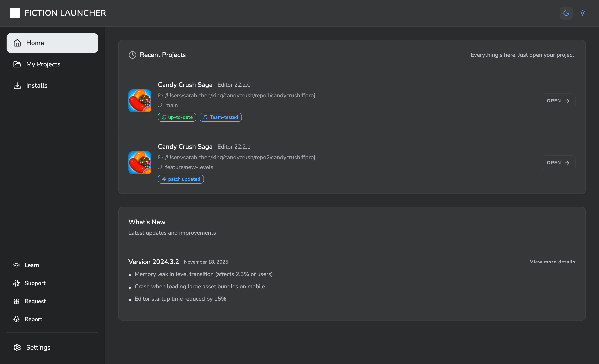Click "Everything's here. Just open your project." text
Viewport: 599px width, 364px height.
point(523,55)
